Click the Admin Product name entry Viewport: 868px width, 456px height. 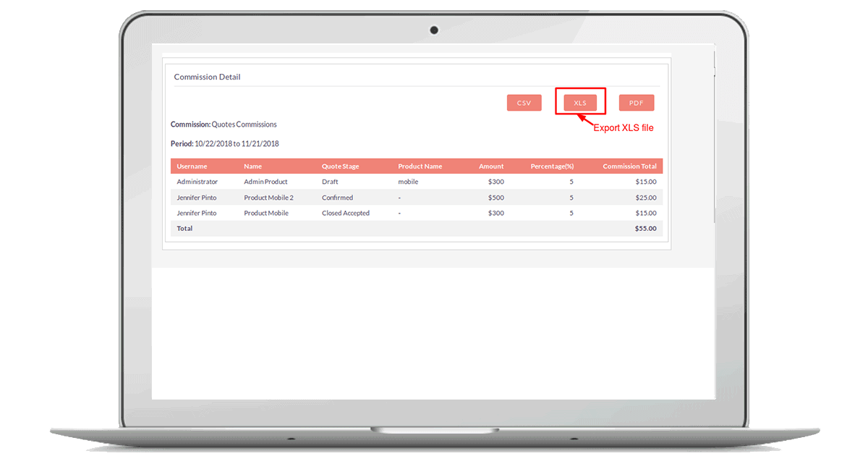[x=265, y=182]
